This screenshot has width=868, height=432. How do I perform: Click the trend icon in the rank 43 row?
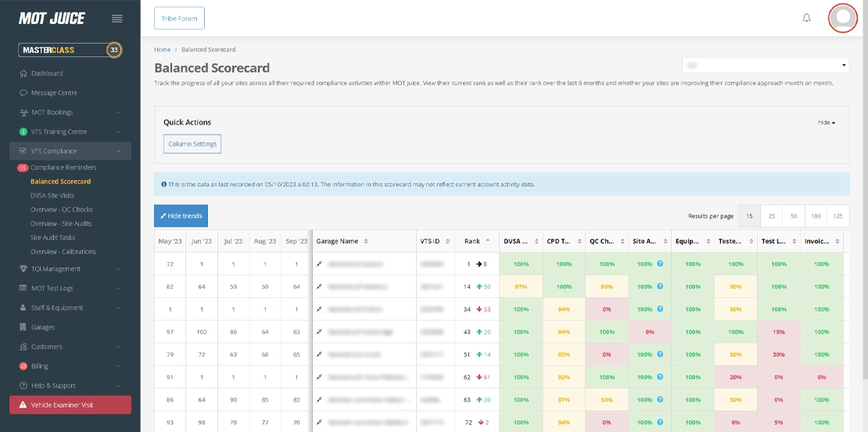(x=319, y=332)
